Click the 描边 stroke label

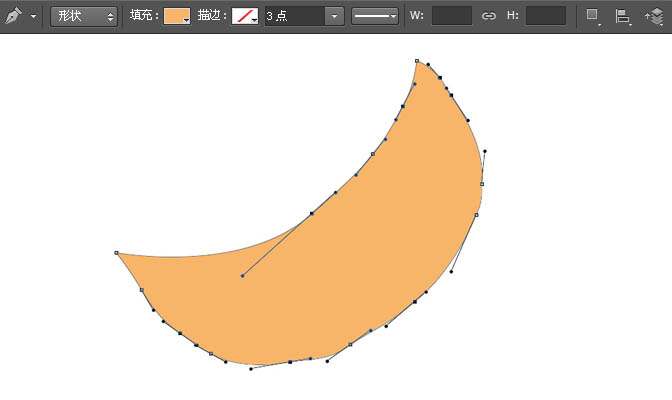tap(212, 17)
